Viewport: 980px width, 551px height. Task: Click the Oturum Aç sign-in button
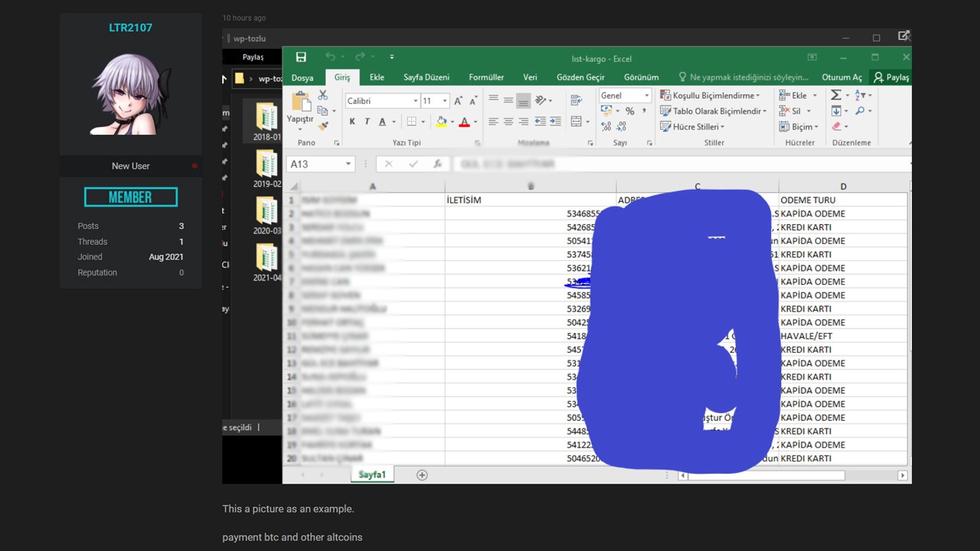(841, 77)
